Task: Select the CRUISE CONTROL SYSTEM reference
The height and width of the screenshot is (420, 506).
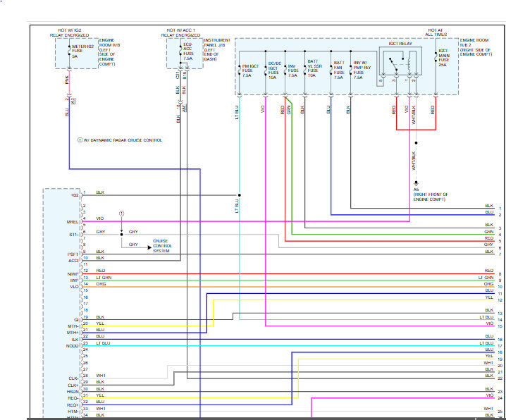Action: tap(162, 246)
